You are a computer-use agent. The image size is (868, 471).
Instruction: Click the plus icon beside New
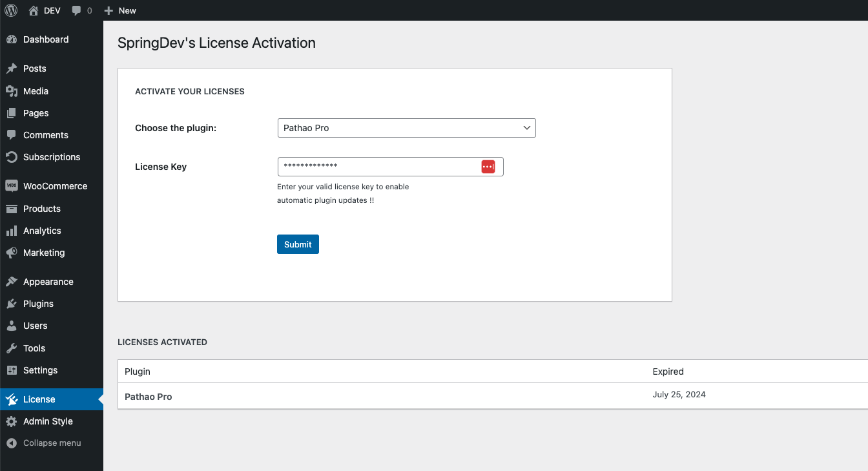108,10
